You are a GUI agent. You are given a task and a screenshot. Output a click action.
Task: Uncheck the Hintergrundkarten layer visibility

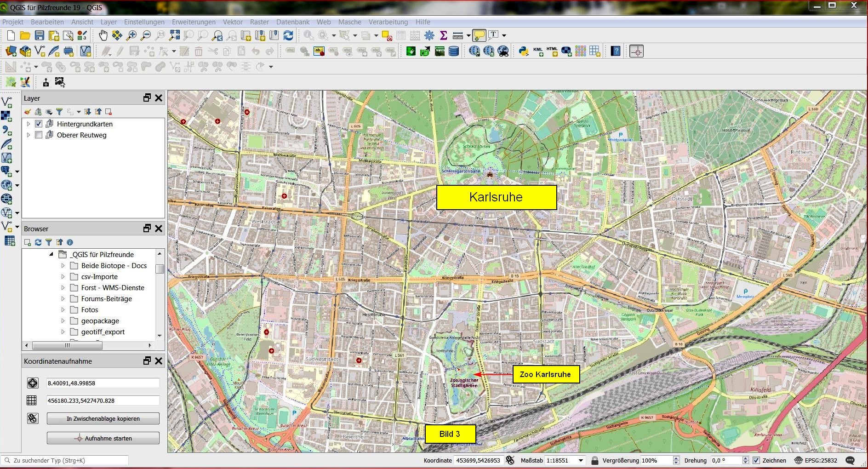coord(39,124)
